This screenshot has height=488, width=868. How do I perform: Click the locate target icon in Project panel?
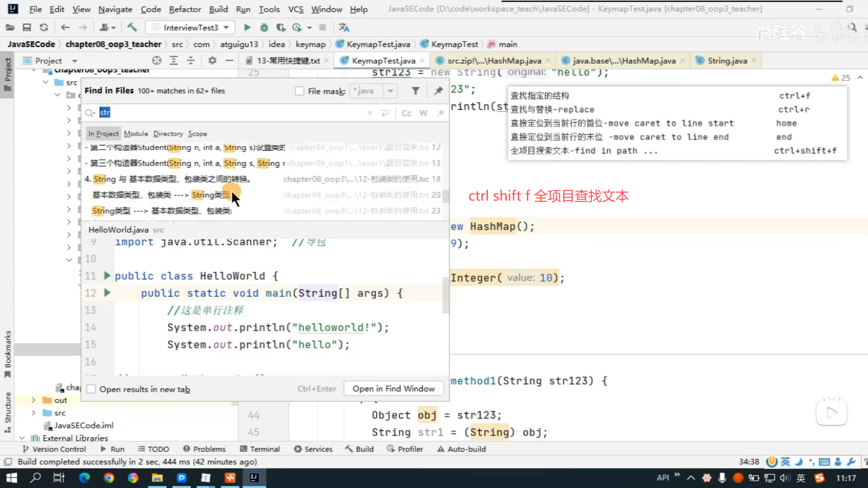click(x=156, y=61)
